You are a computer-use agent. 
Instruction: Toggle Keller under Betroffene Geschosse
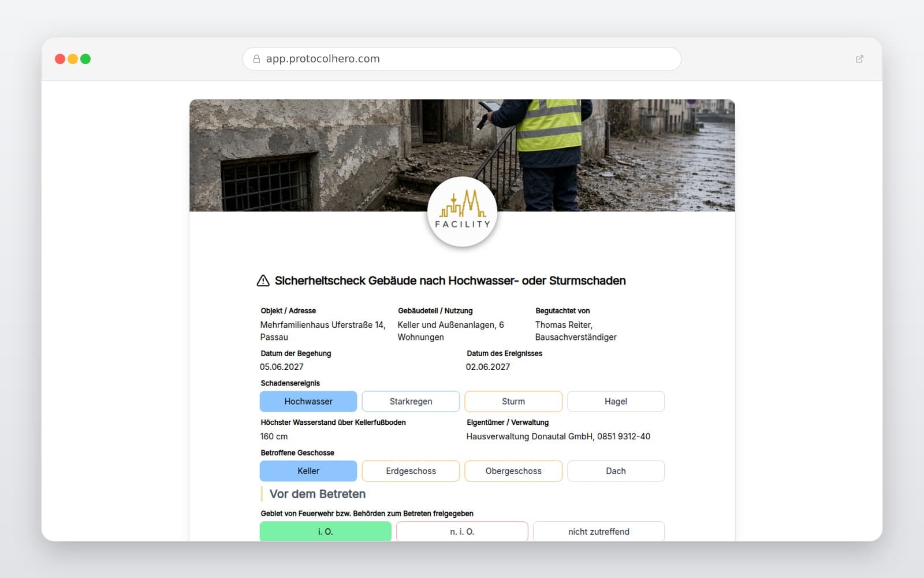pos(308,471)
